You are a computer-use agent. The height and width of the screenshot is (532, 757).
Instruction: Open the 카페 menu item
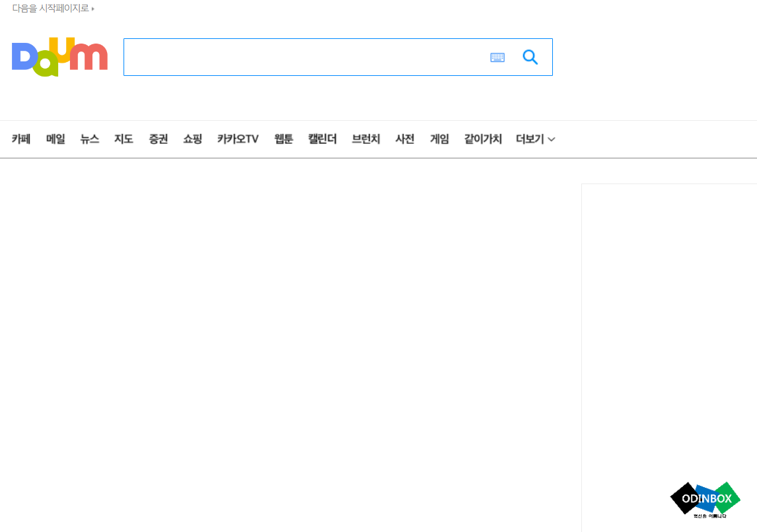coord(21,139)
